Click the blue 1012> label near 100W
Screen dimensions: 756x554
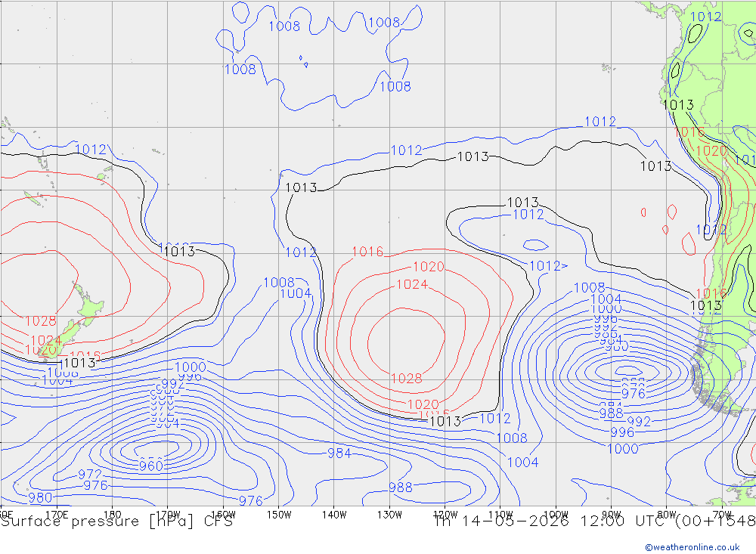tap(548, 266)
